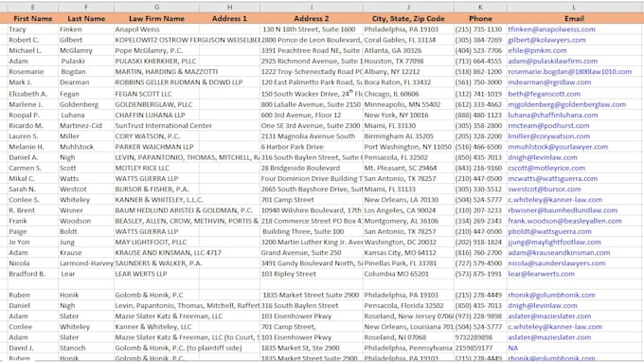Open email link frank.woodson@beasleyallen.com

564,221
